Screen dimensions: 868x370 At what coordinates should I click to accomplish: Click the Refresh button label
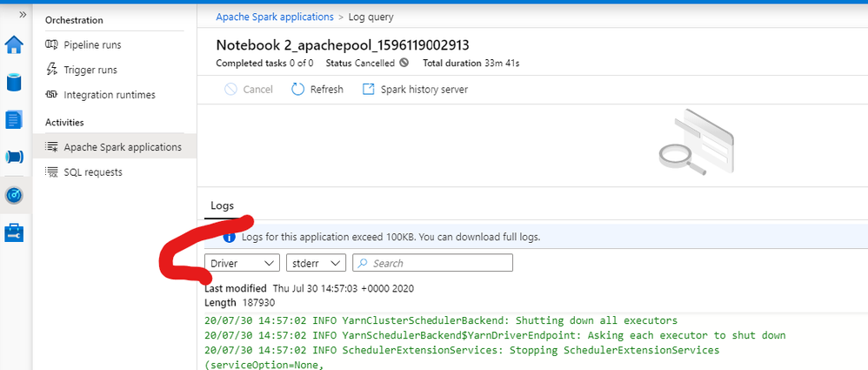click(x=327, y=89)
